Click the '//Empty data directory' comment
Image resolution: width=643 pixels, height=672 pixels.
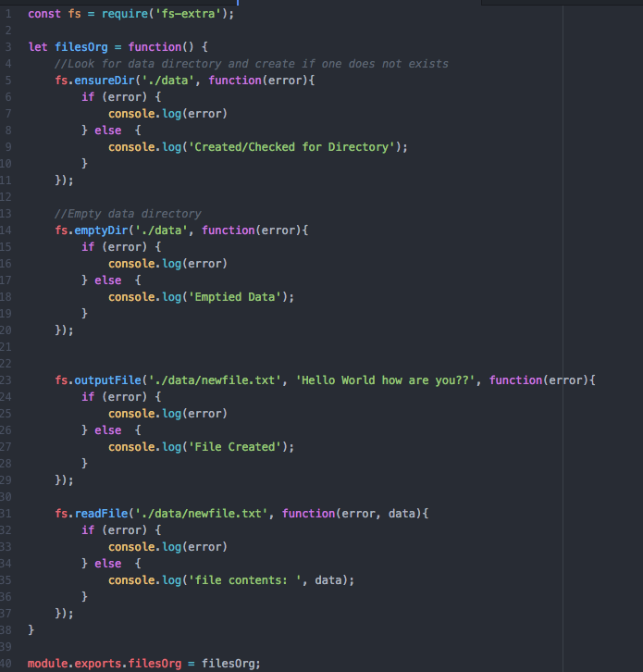point(128,214)
